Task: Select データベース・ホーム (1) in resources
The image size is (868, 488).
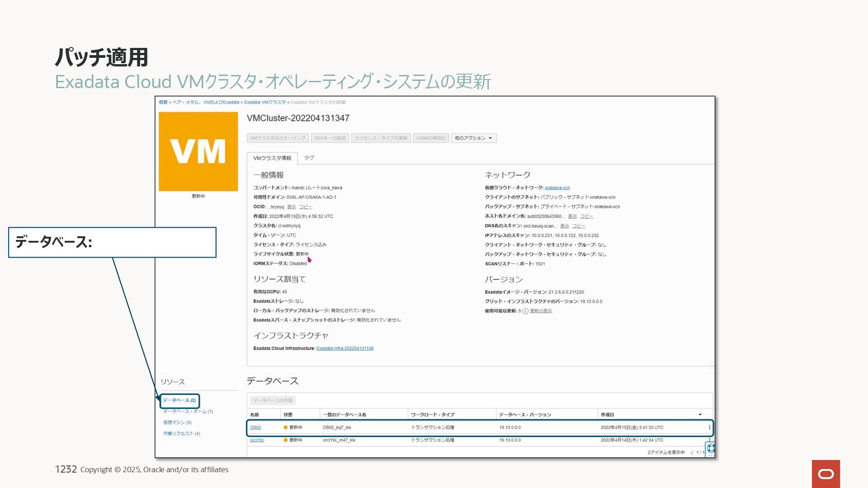Action: pyautogui.click(x=188, y=412)
